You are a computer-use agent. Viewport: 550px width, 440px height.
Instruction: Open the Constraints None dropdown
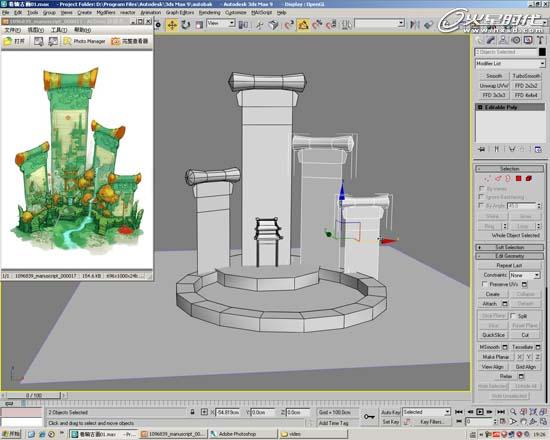pos(524,275)
